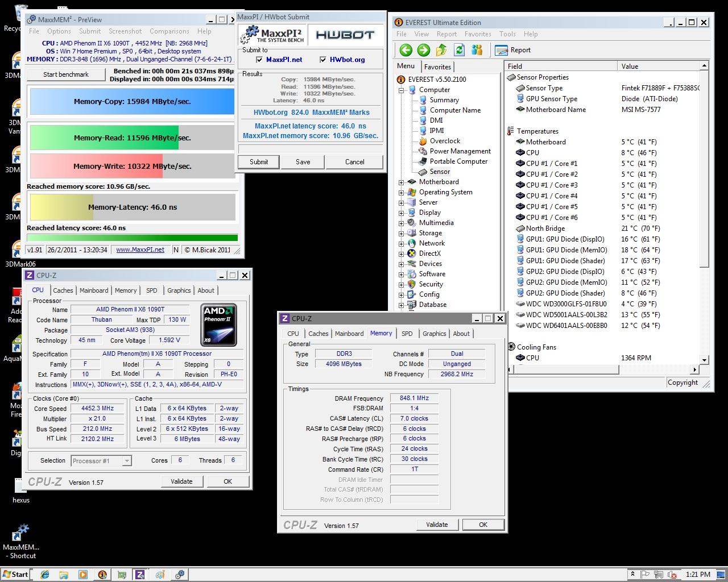Click Save in HWbot Submit dialog

coord(303,162)
